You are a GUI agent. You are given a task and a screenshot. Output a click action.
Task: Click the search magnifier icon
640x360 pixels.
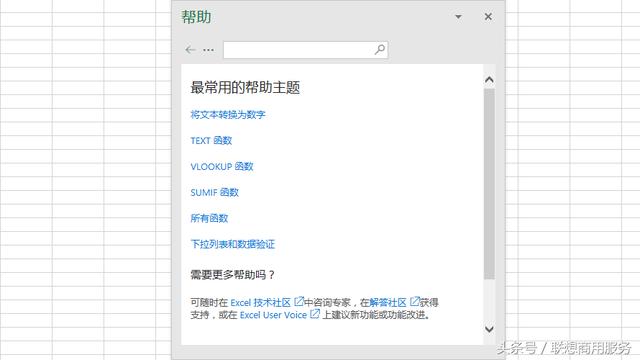click(380, 50)
